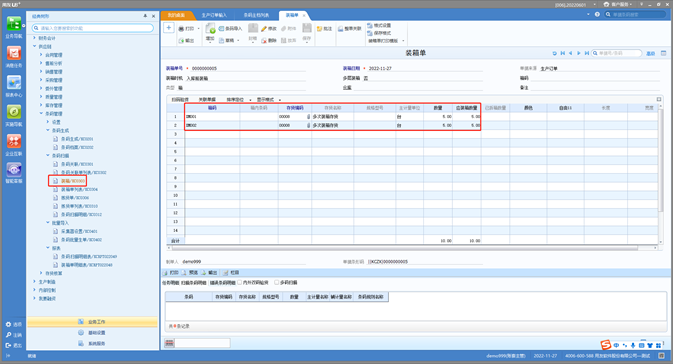Switch to the 生产订单输入 tab

pyautogui.click(x=214, y=15)
